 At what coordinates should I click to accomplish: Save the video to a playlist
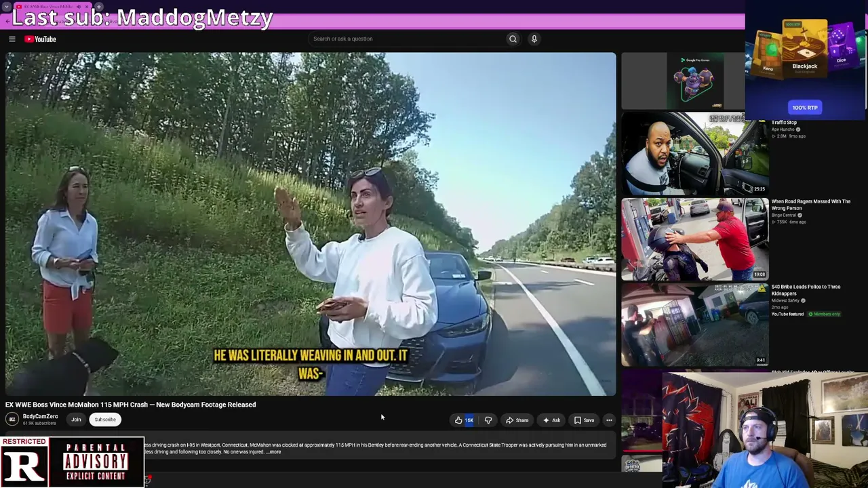pos(585,420)
